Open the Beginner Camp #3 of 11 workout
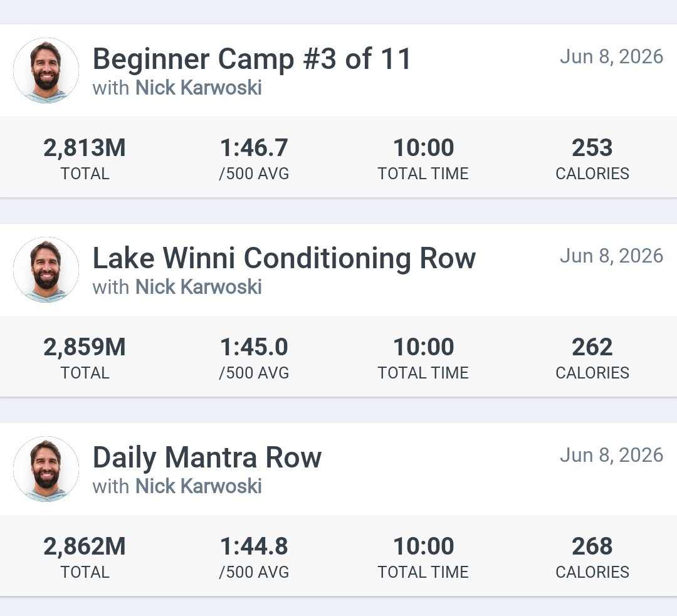Screen dimensions: 677x616 251,58
